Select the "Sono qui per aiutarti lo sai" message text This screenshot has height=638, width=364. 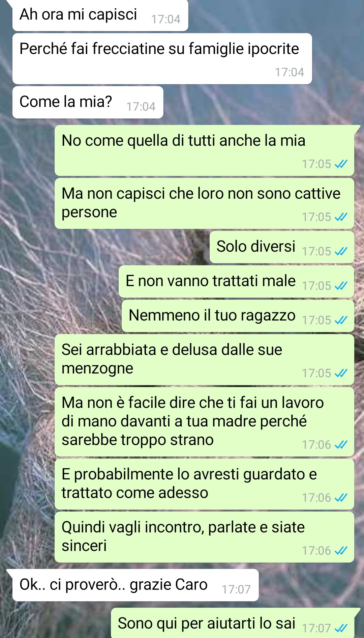(207, 623)
